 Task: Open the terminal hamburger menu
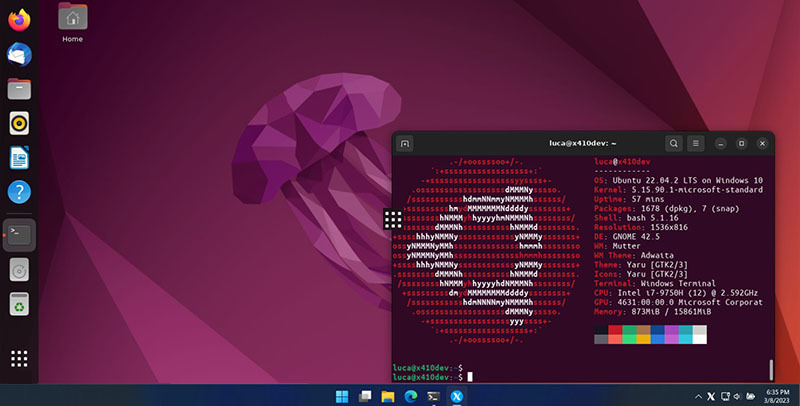click(695, 143)
